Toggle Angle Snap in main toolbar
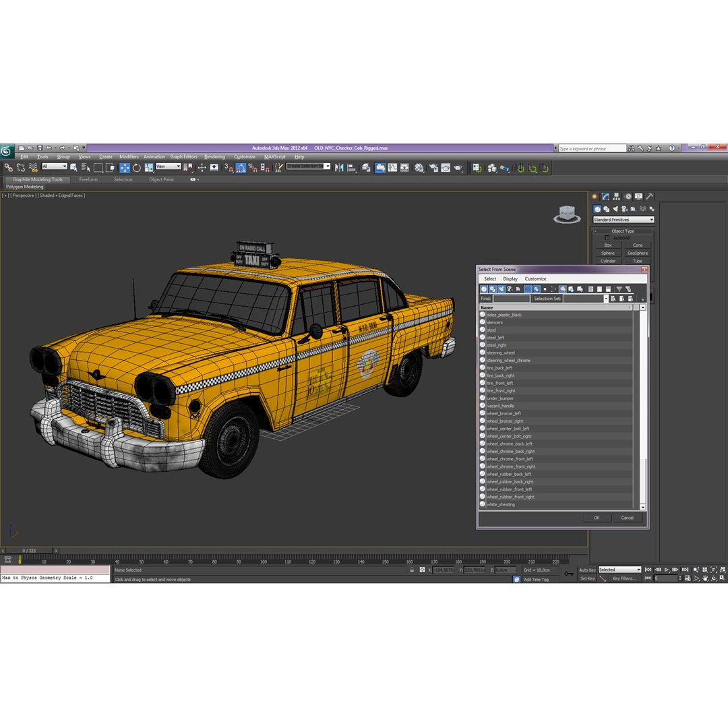 click(x=241, y=168)
